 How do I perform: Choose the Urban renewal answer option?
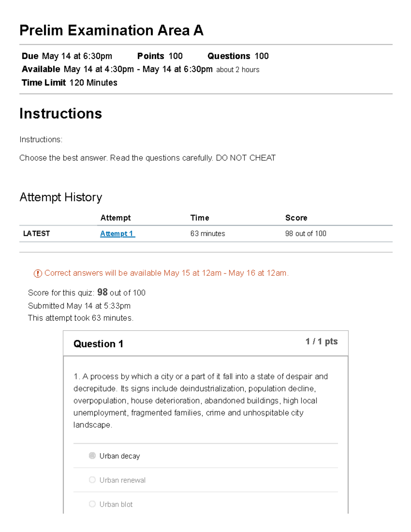coord(92,480)
